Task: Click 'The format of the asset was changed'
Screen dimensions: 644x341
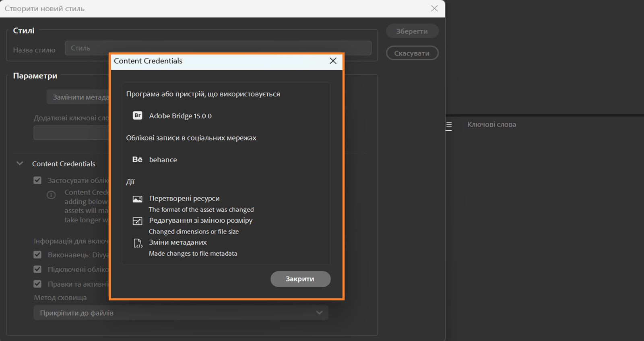Action: click(x=201, y=210)
